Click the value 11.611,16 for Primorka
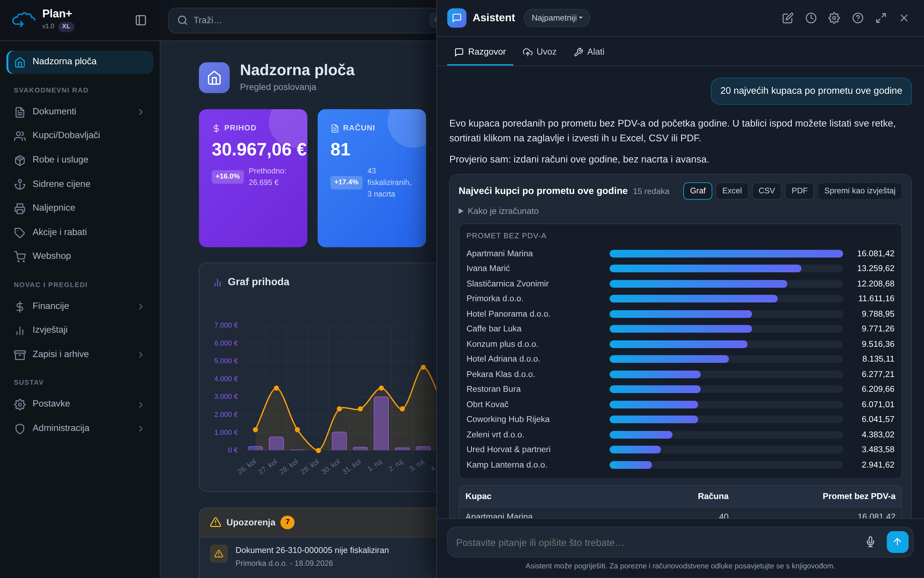Image resolution: width=924 pixels, height=578 pixels. [876, 299]
